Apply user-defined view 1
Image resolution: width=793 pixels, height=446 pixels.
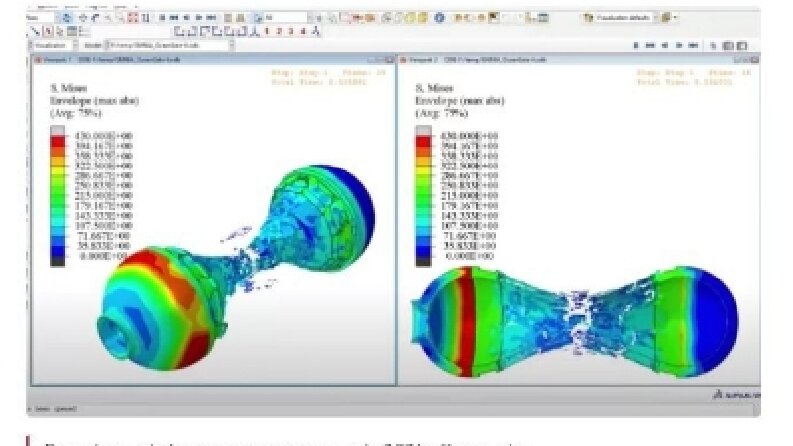(267, 31)
